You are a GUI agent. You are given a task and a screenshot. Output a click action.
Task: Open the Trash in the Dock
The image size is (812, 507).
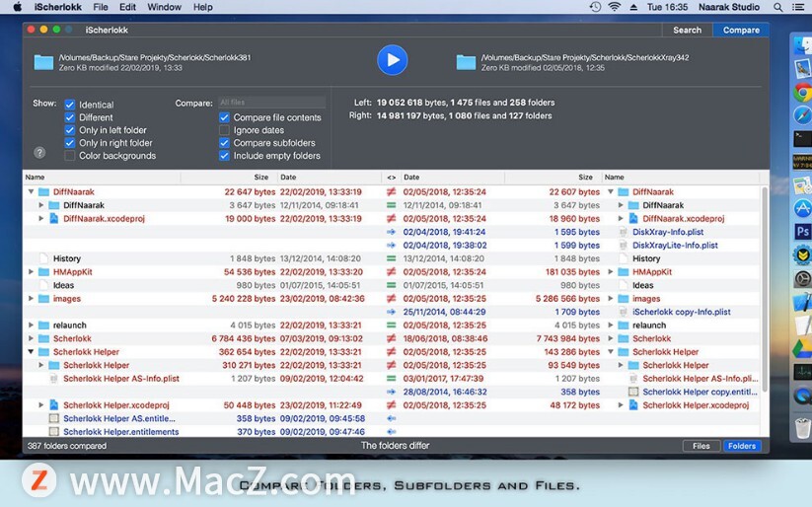click(x=802, y=428)
